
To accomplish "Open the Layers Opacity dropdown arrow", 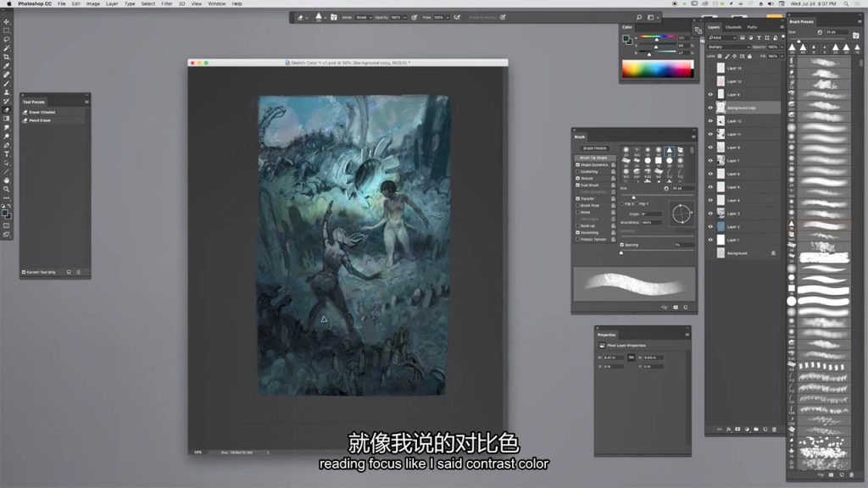I will 780,47.
